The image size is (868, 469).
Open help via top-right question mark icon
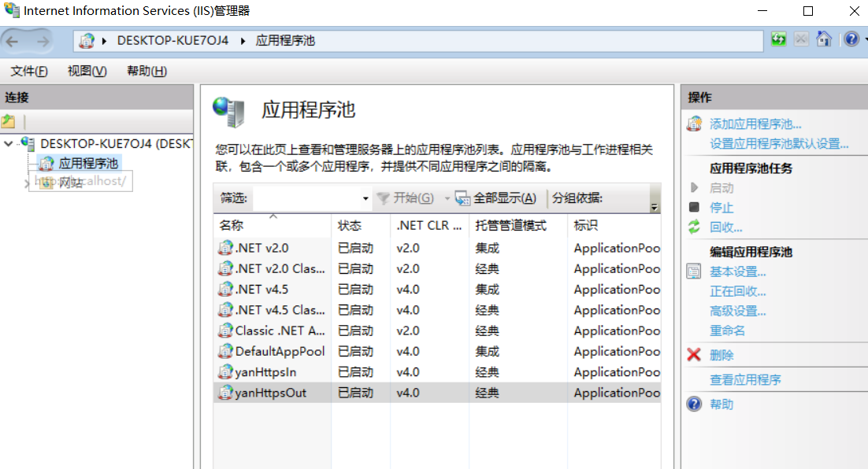coord(851,39)
